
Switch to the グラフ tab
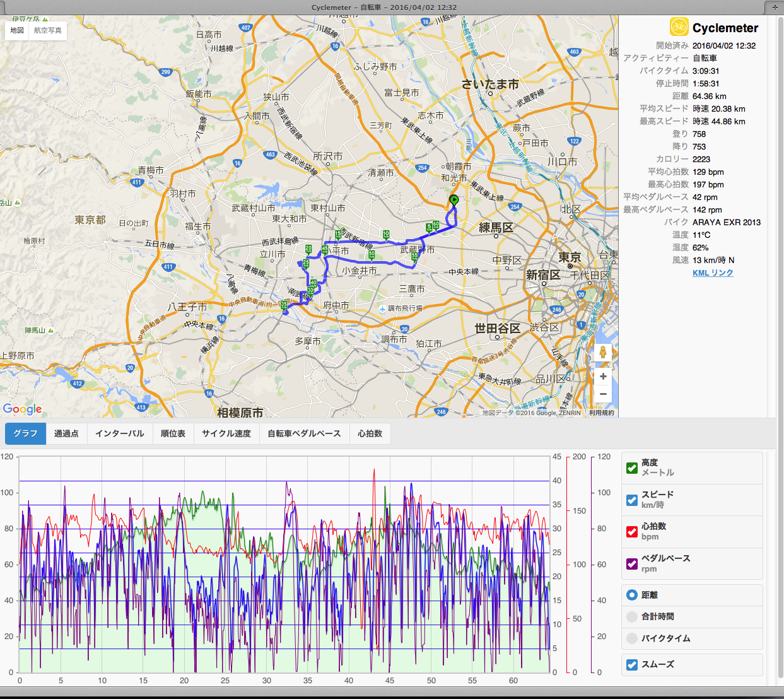pyautogui.click(x=25, y=433)
